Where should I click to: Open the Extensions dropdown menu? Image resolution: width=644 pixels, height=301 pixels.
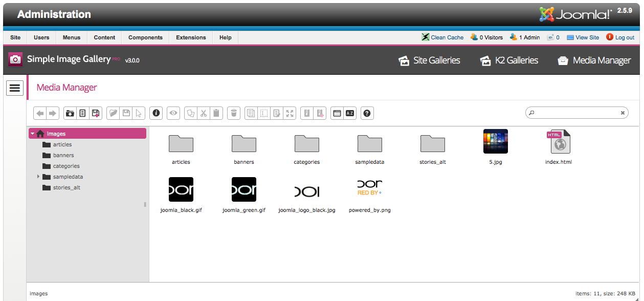[x=191, y=37]
